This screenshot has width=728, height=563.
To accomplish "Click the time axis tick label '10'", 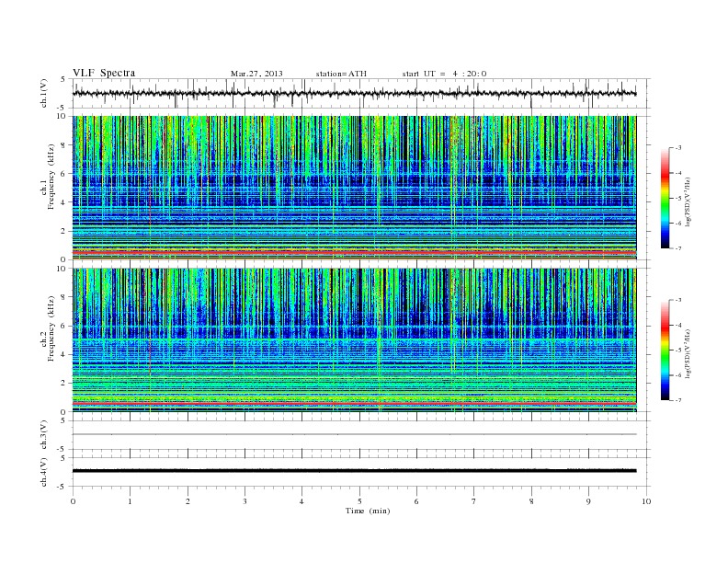I will [646, 501].
